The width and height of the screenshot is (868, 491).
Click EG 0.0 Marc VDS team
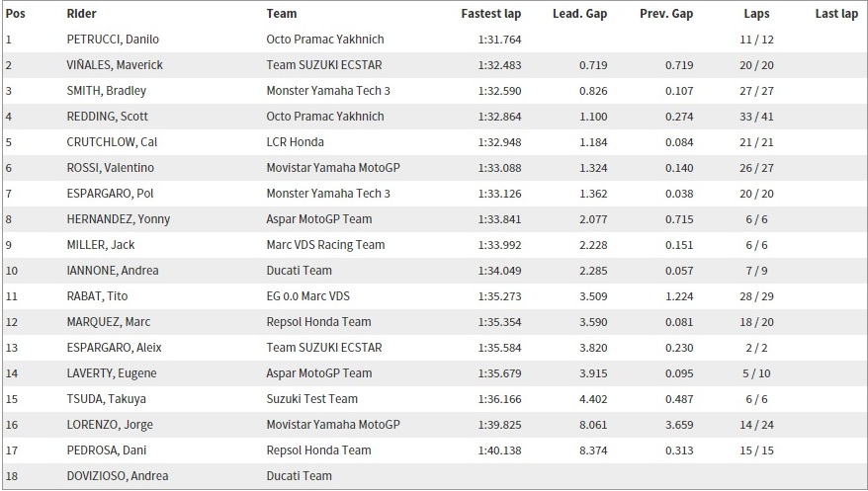tap(308, 296)
